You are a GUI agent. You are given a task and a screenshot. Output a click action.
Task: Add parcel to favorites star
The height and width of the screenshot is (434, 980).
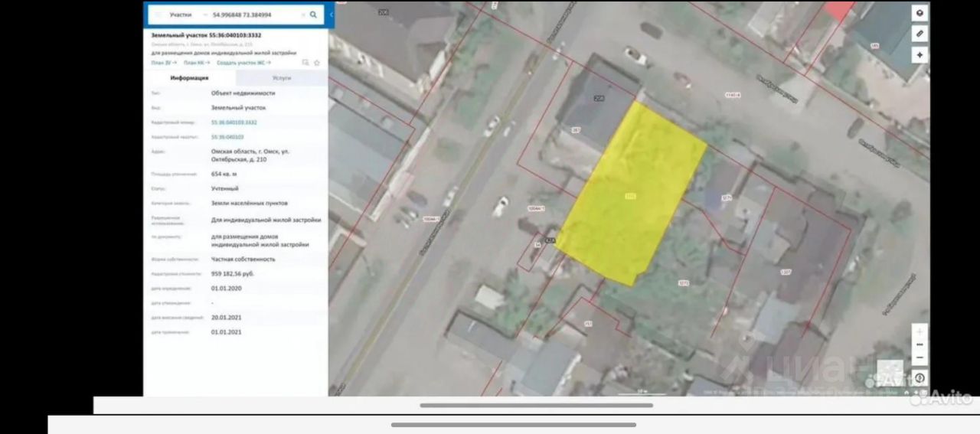coord(317,62)
